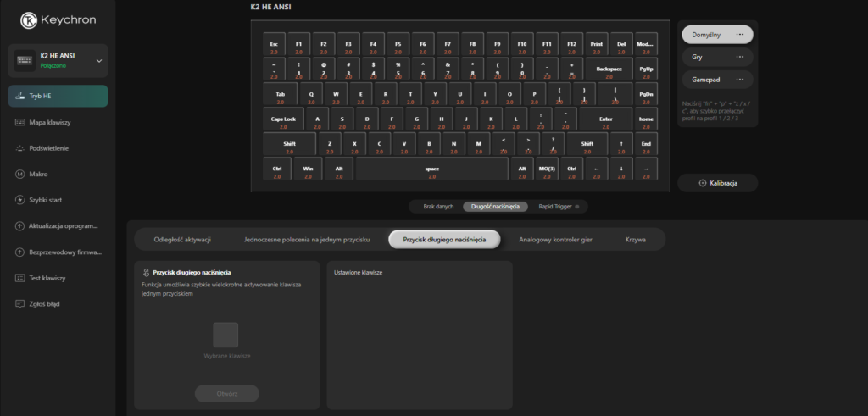
Task: Click the long-press finger icon in panel header
Action: click(x=146, y=273)
